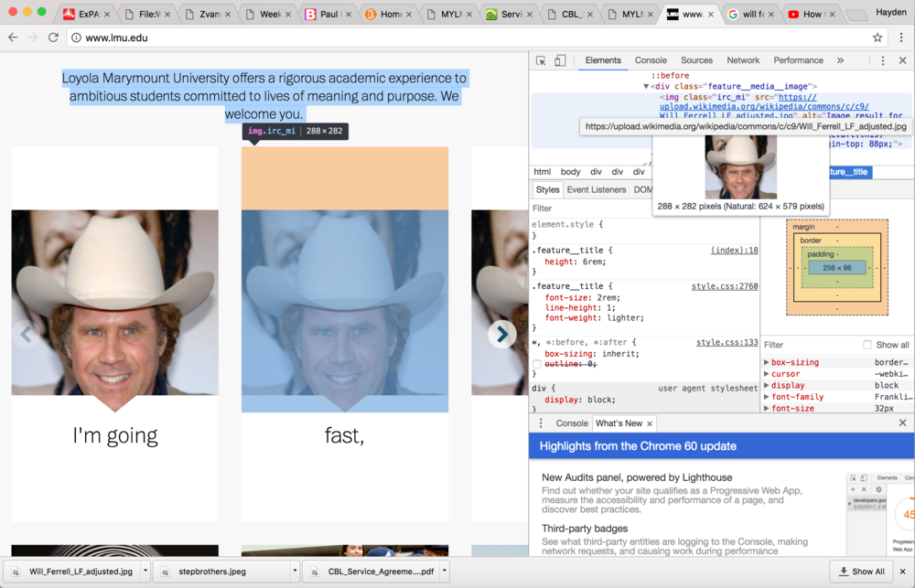
Task: Open the Network tab
Action: (743, 60)
